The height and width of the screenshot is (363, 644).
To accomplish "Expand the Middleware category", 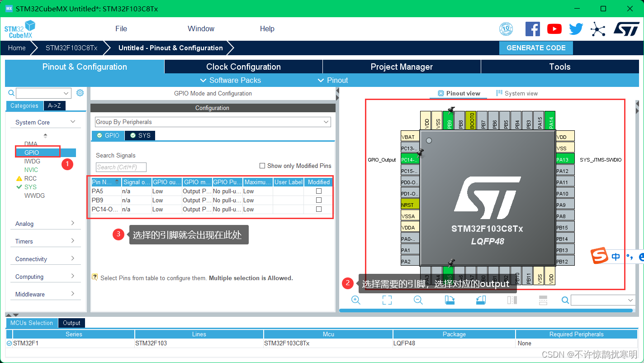I will click(x=73, y=294).
